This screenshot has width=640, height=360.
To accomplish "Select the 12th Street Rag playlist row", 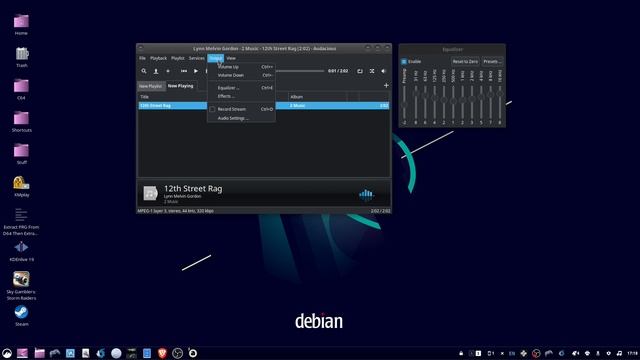I will [x=264, y=105].
